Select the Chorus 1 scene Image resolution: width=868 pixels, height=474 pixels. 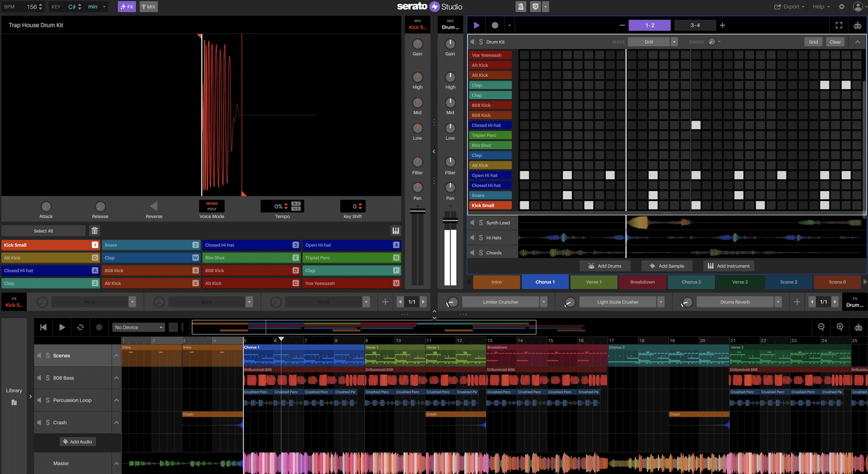545,282
